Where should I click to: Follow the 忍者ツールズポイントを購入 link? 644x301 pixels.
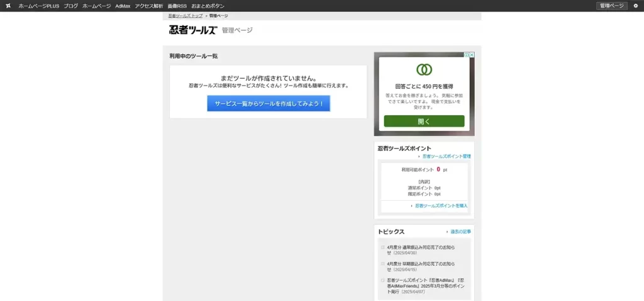tap(441, 205)
